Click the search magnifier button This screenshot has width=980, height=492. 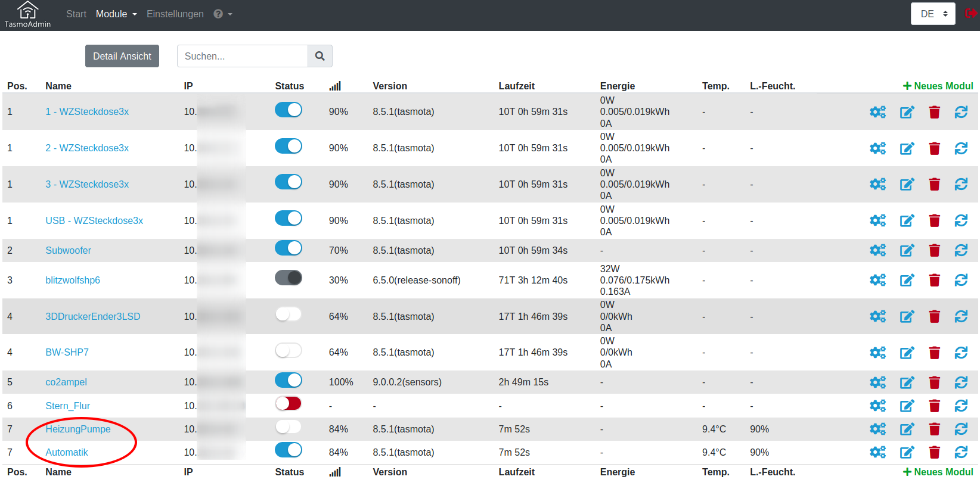(x=320, y=56)
